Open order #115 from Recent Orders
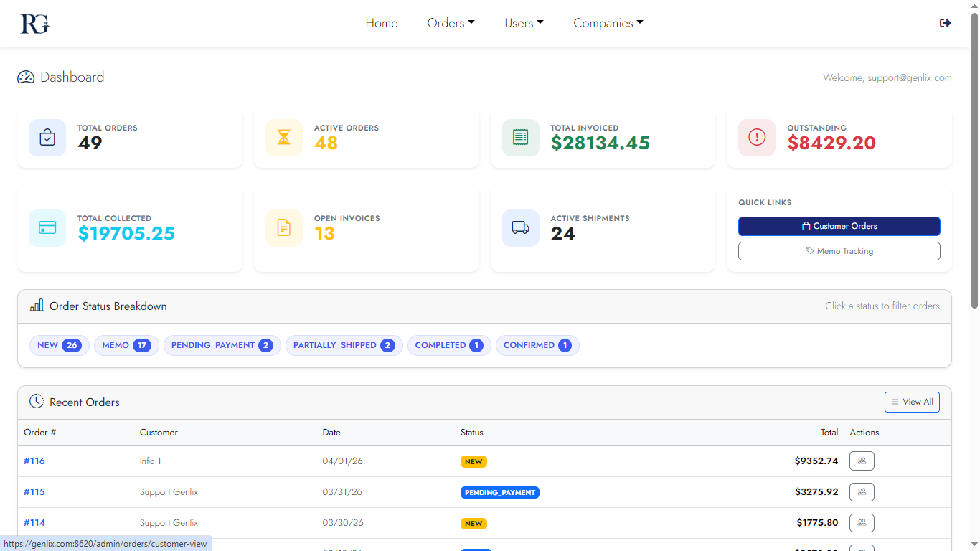This screenshot has height=551, width=980. tap(34, 492)
